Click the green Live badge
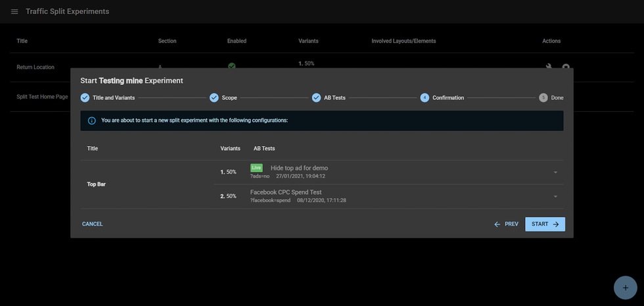 (x=256, y=168)
